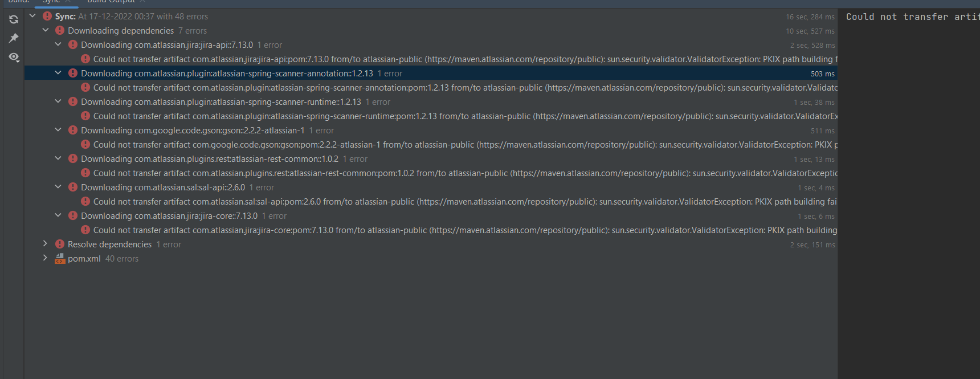Pin the tab using the pin icon
Viewport: 980px width, 379px height.
point(14,38)
